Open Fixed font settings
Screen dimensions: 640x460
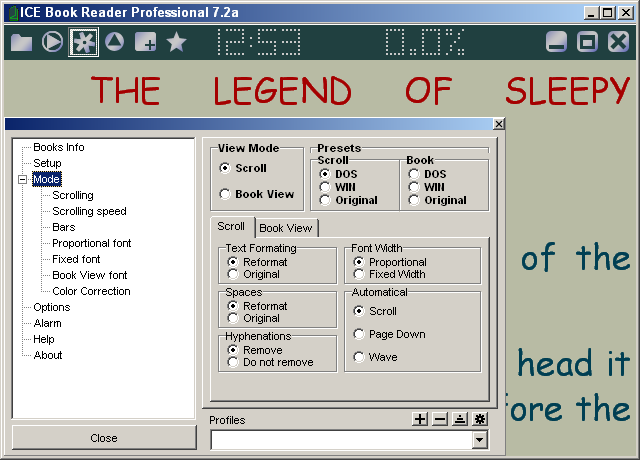pos(76,259)
